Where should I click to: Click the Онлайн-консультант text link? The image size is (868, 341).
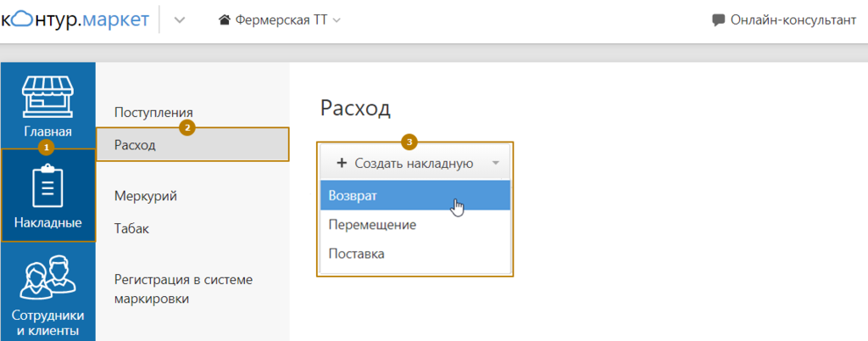(793, 20)
